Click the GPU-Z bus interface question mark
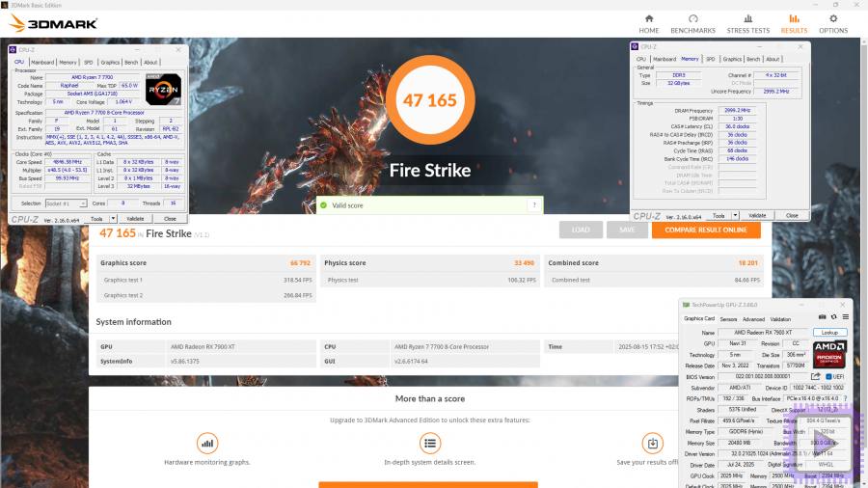The width and height of the screenshot is (868, 488). tap(845, 398)
